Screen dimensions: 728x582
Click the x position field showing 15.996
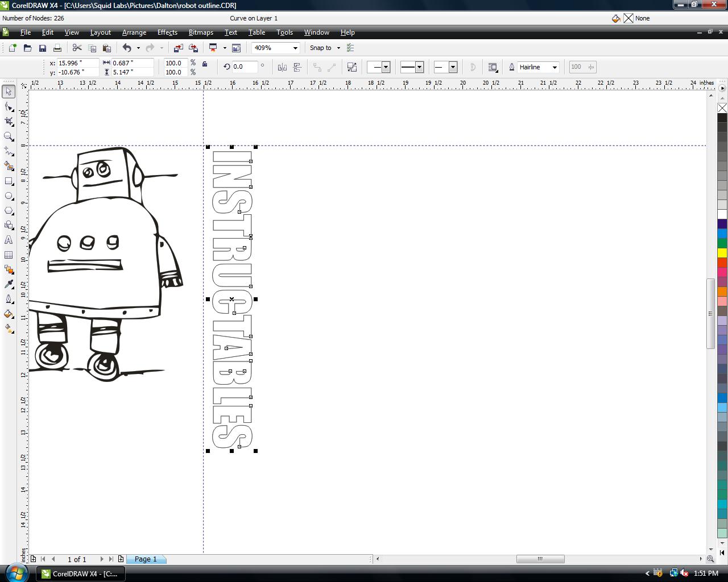(77, 63)
